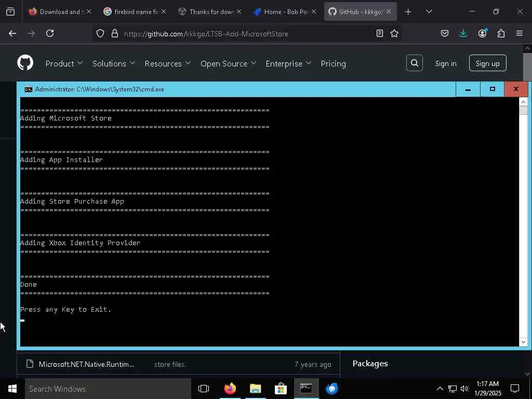
Task: Open the Microsoft.NET.Native.Runtim file link
Action: click(x=86, y=364)
